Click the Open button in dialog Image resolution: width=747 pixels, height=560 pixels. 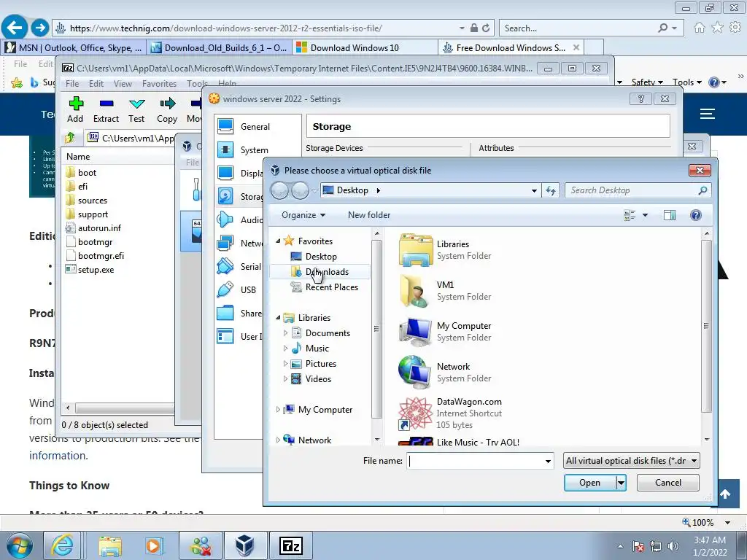click(x=589, y=483)
